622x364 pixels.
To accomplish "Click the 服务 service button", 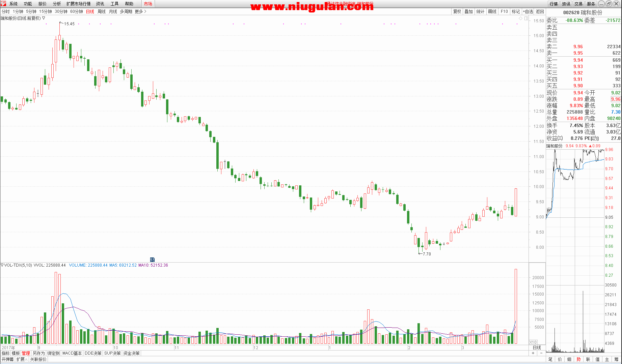I will coord(591,4).
